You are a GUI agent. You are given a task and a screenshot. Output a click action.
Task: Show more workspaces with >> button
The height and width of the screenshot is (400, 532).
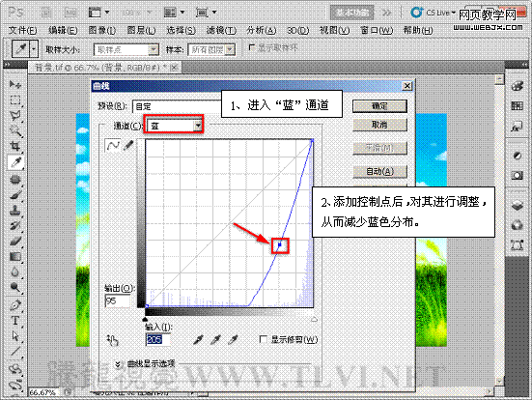point(386,13)
